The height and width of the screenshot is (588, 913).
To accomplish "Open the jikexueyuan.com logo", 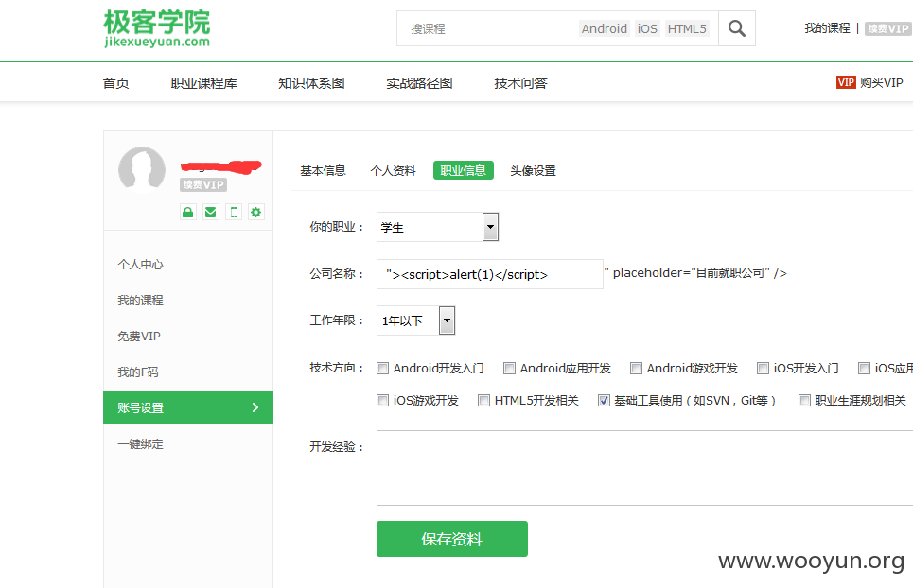I will 157,28.
